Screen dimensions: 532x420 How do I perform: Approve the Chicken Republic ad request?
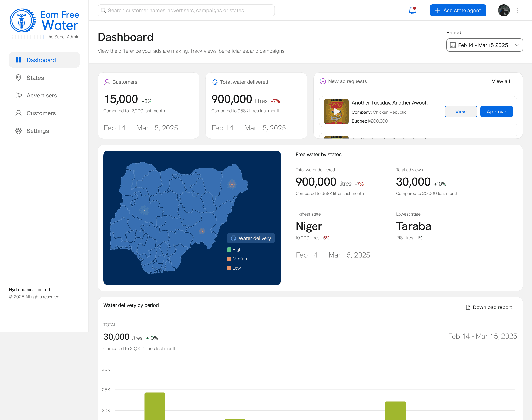click(x=496, y=112)
